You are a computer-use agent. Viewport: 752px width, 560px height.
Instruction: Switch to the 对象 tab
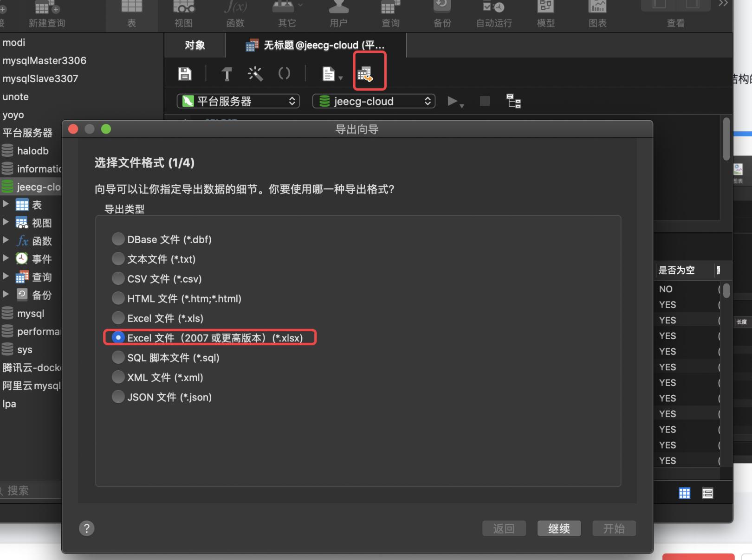pyautogui.click(x=194, y=45)
